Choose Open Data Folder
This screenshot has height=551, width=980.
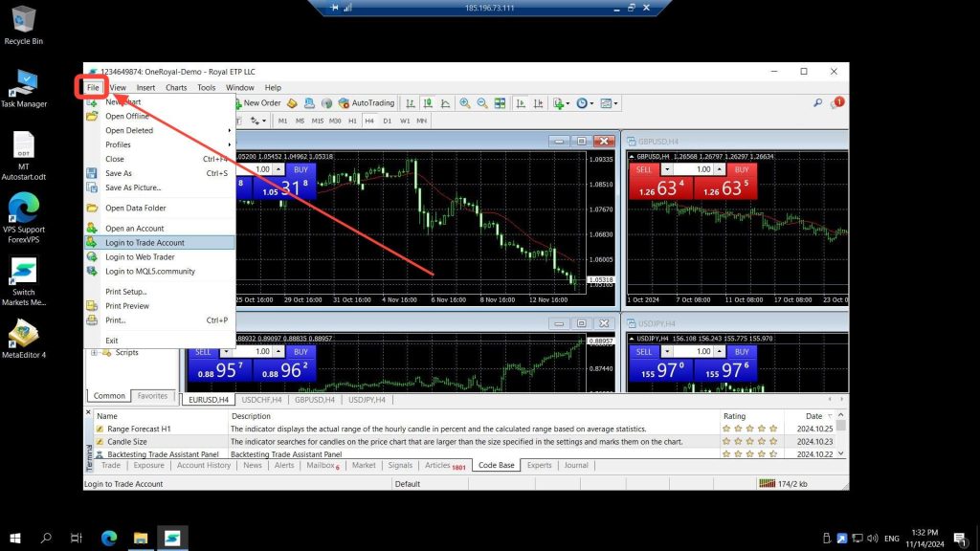pyautogui.click(x=160, y=208)
